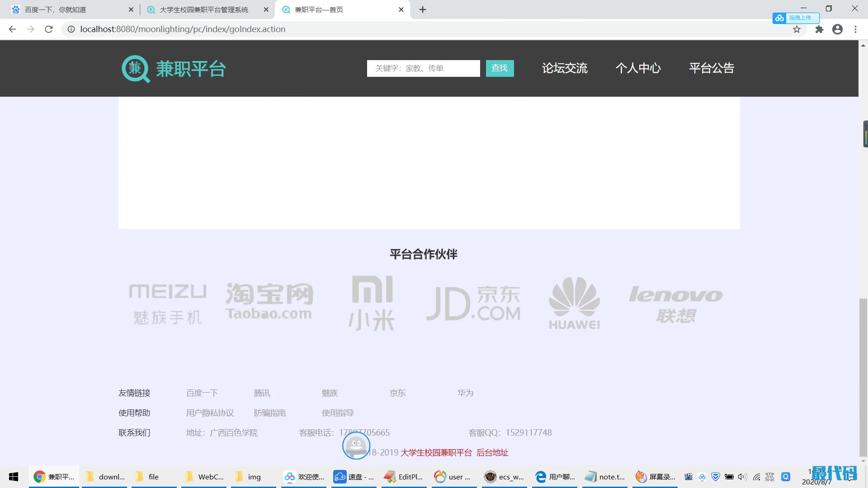The width and height of the screenshot is (868, 488).
Task: Click the browser forward arrow
Action: pos(30,29)
